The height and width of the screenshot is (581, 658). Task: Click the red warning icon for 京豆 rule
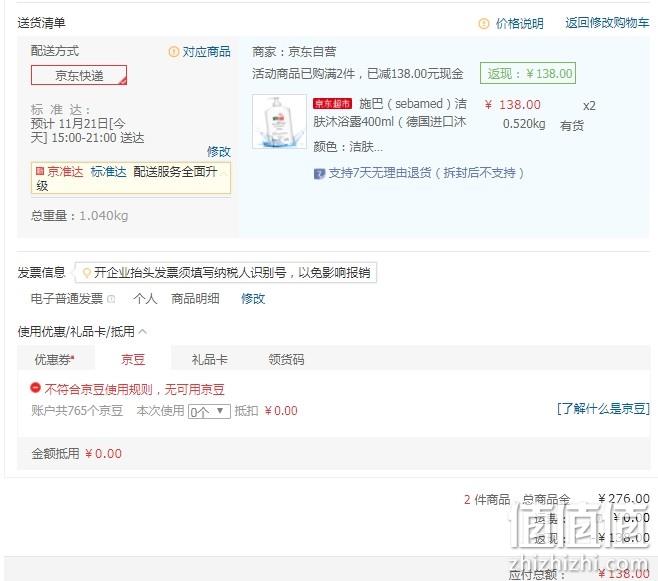(x=35, y=388)
